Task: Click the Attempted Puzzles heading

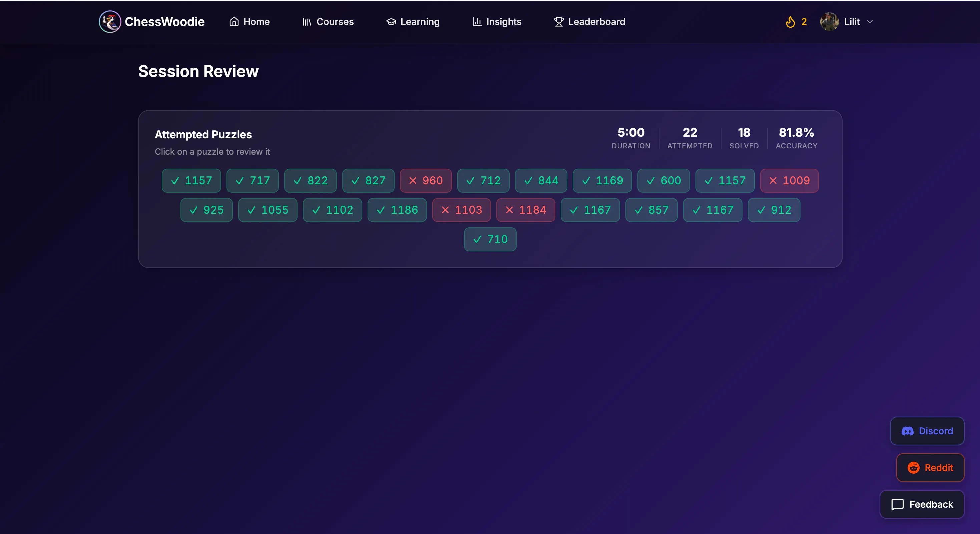Action: pos(203,135)
